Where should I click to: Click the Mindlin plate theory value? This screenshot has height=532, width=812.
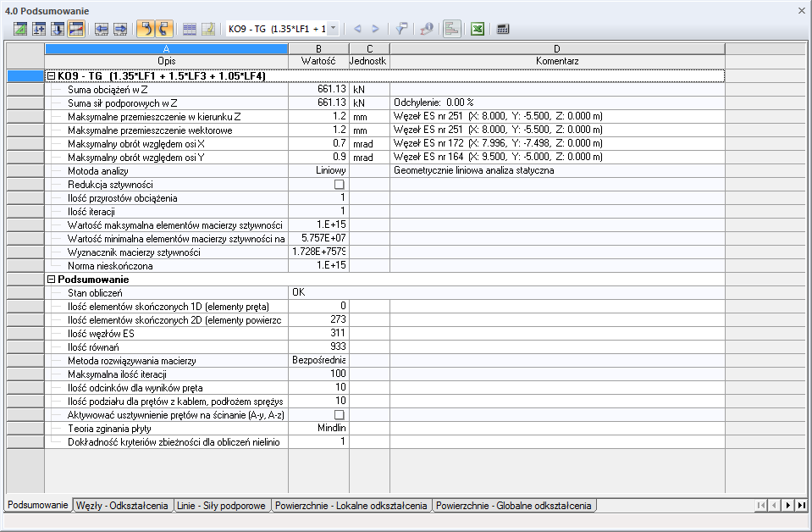pyautogui.click(x=318, y=428)
